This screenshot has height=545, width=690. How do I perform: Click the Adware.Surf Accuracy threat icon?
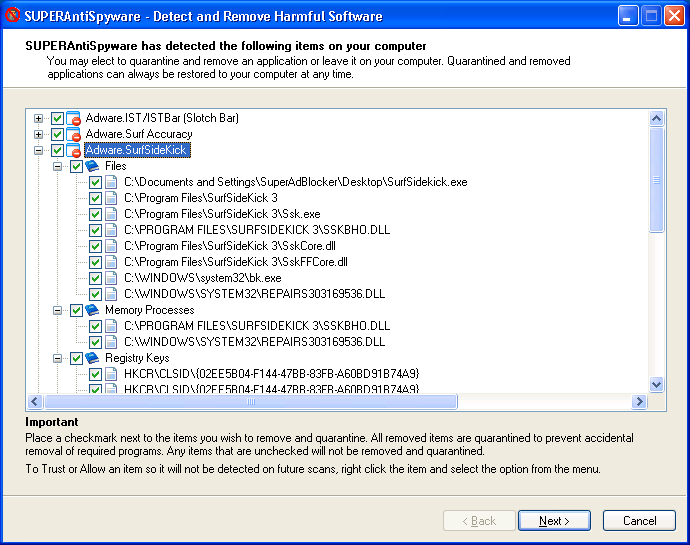pos(73,134)
